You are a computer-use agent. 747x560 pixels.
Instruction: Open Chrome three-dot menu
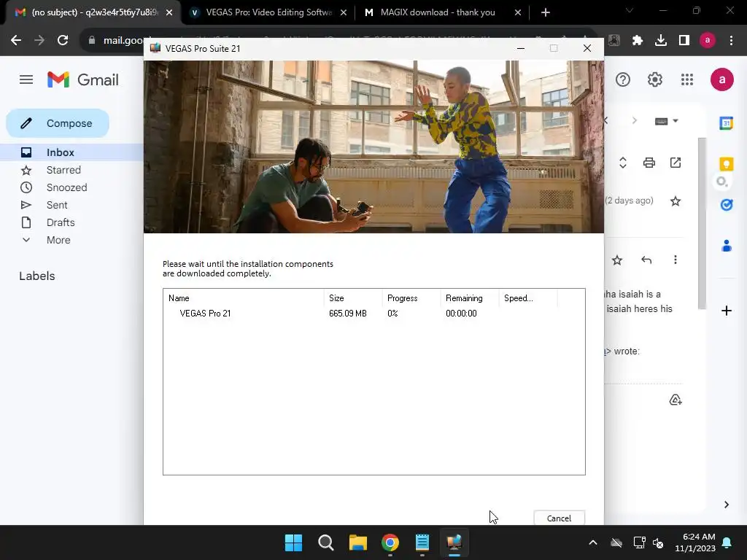coord(731,41)
